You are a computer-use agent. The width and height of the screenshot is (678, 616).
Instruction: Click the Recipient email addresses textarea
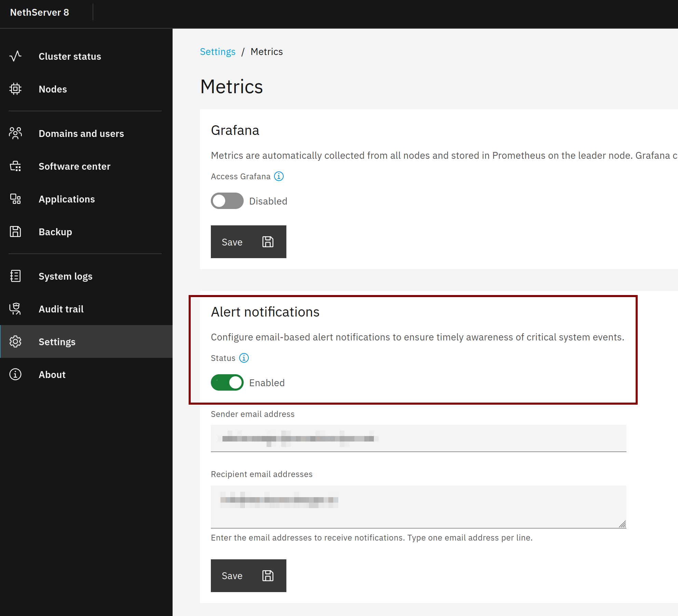point(418,507)
